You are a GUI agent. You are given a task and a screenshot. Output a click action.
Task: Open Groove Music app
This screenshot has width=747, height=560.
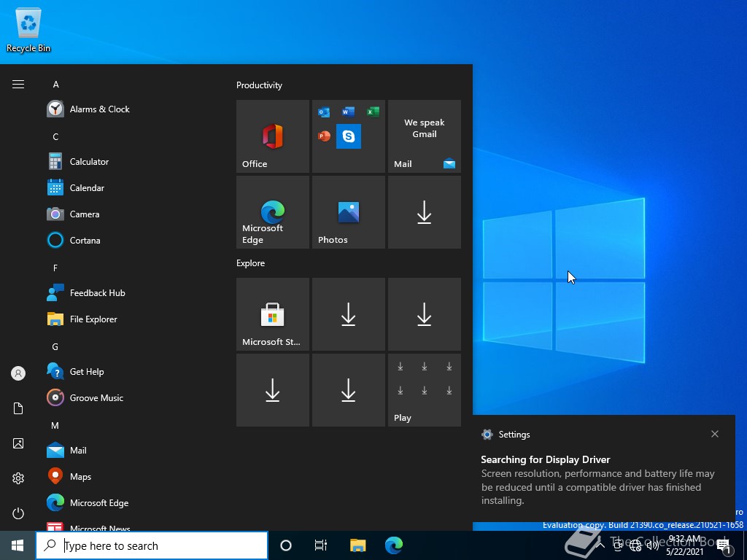96,398
